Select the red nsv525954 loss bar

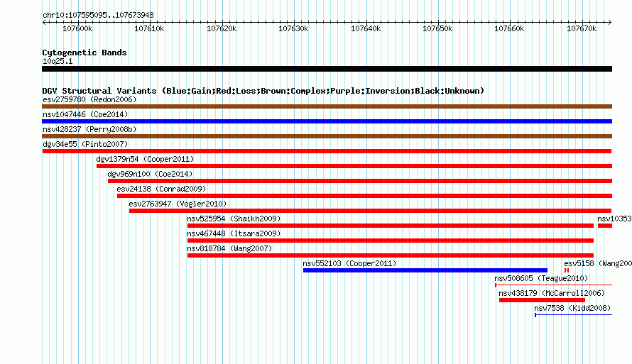[x=391, y=226]
